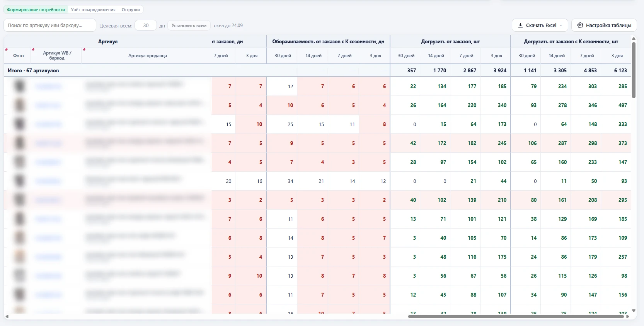Open the Скачать Excel dropdown caret

point(561,25)
